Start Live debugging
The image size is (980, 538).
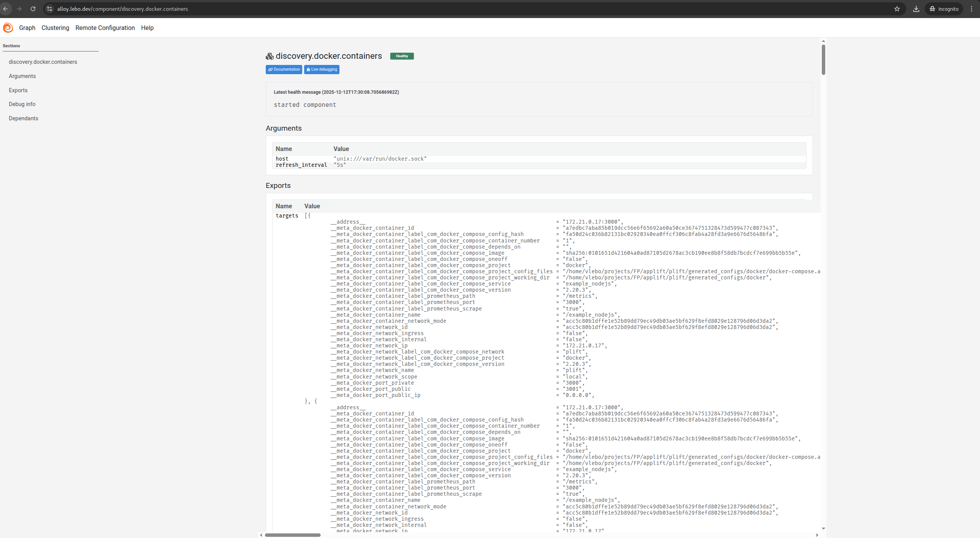(x=321, y=70)
